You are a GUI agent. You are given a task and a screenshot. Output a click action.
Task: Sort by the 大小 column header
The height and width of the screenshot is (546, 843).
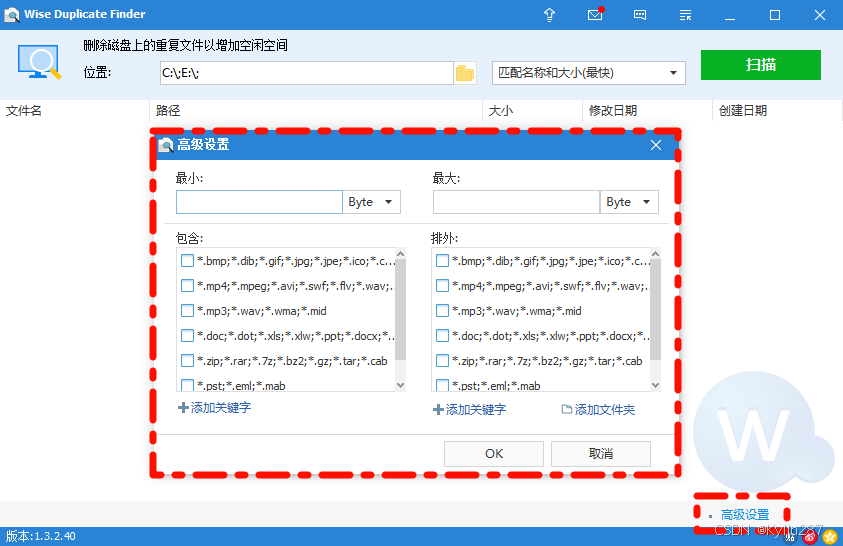coord(532,111)
